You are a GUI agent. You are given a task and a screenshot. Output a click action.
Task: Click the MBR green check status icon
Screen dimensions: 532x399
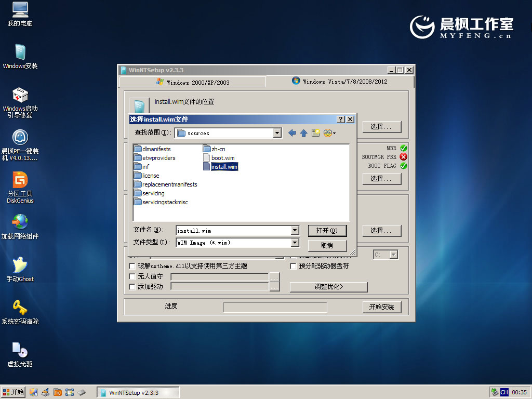(x=403, y=148)
